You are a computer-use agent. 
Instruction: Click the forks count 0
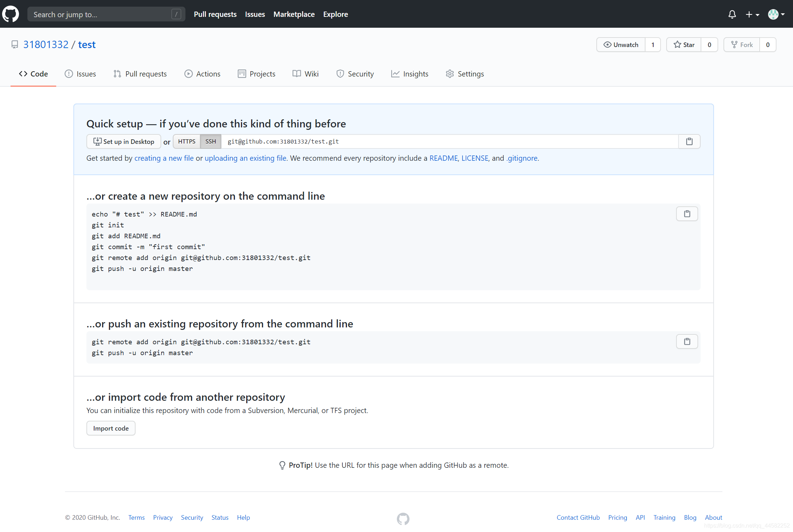(x=768, y=45)
